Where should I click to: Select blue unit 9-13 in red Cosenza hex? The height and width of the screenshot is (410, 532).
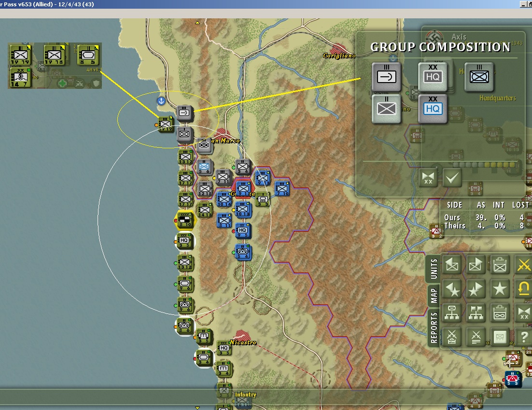tap(243, 188)
